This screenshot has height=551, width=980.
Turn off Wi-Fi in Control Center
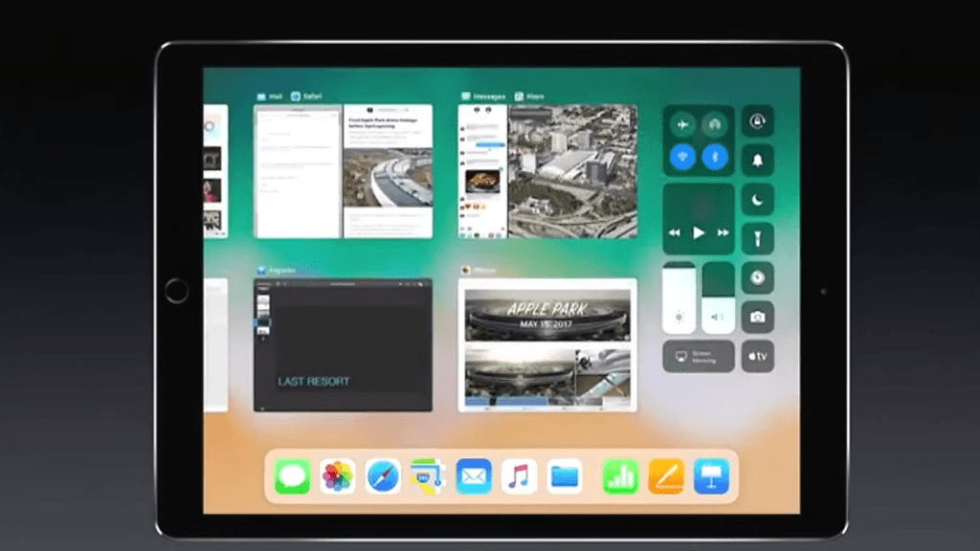pos(682,157)
